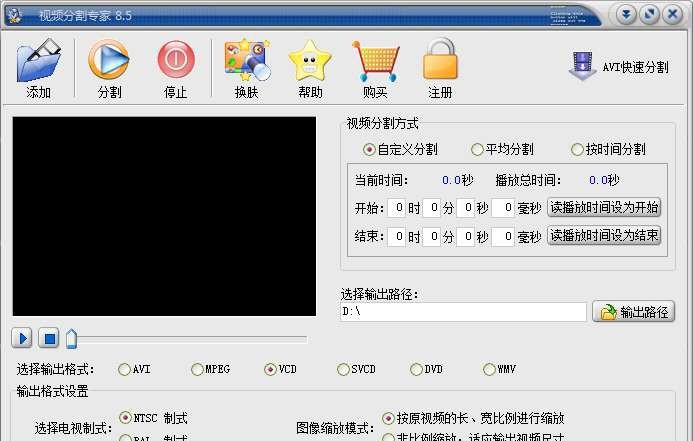Click the 图像缩放模式 label

(x=335, y=428)
